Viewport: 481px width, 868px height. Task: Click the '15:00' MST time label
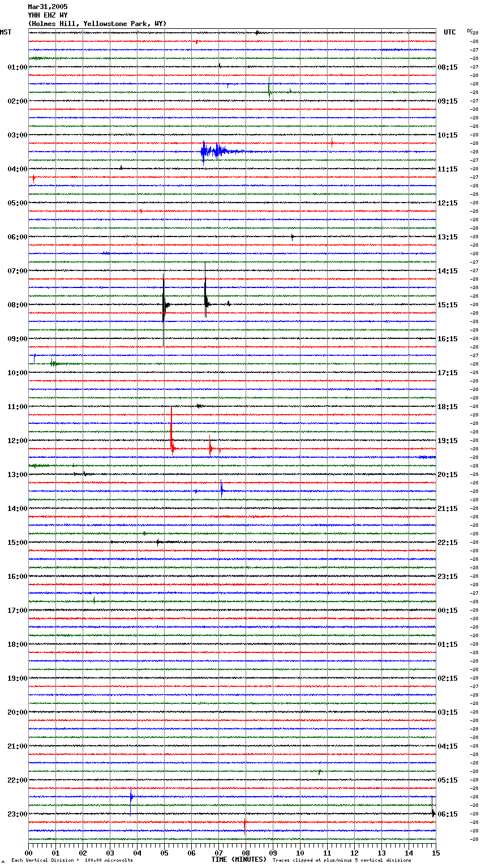tap(18, 543)
